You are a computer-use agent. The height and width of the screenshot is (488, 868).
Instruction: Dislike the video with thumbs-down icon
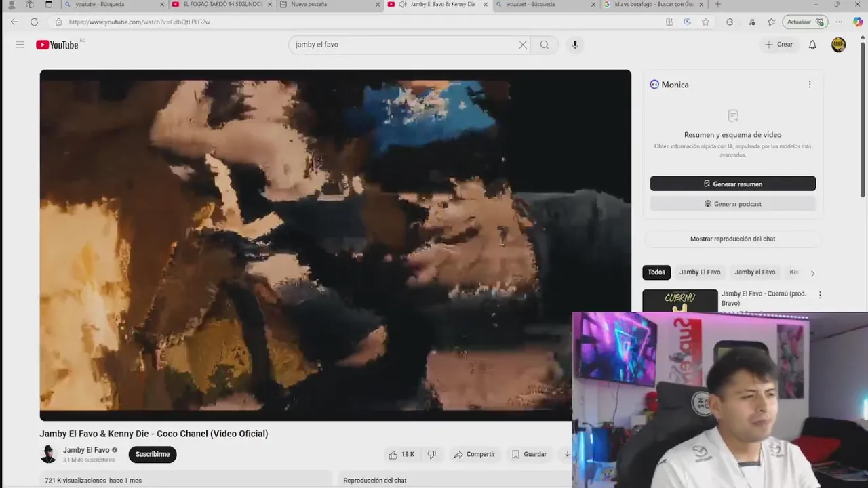[x=432, y=455]
